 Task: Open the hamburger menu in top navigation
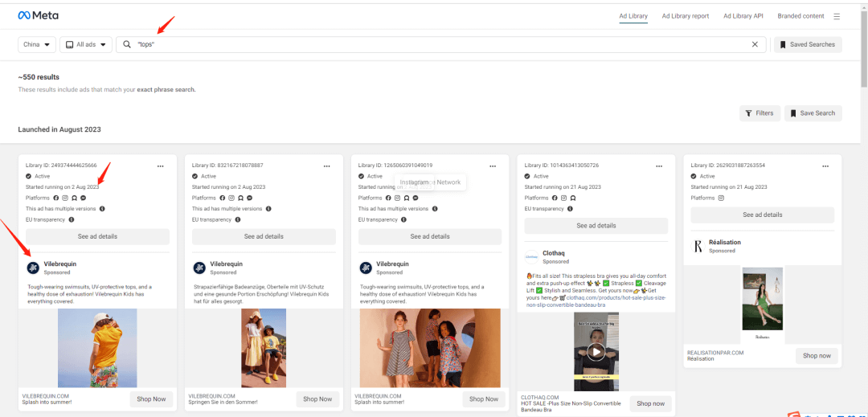click(x=837, y=16)
